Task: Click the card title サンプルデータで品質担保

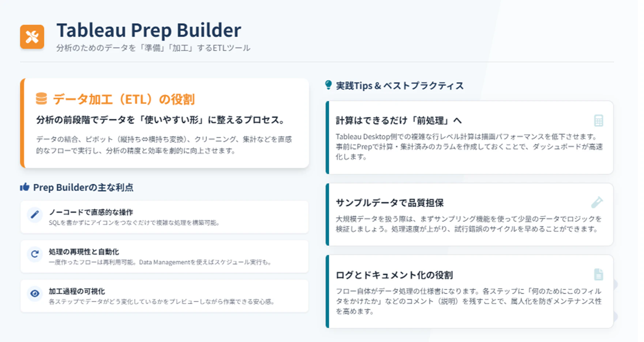Action: (390, 203)
